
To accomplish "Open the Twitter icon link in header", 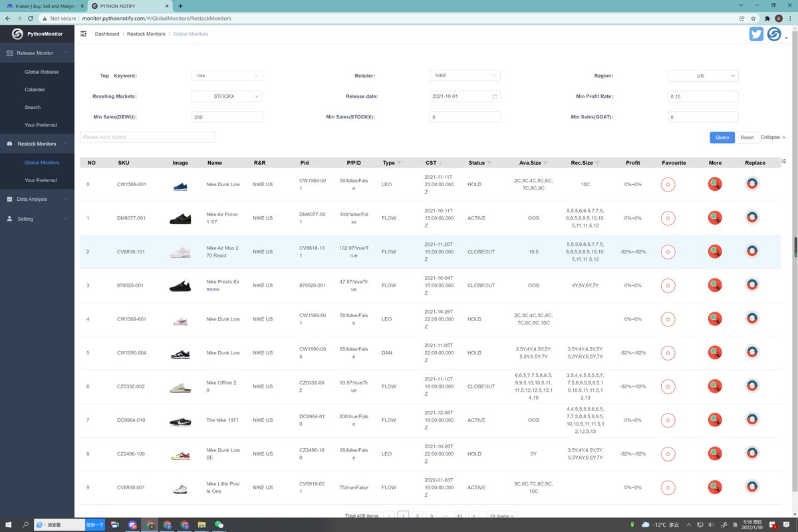I will (756, 34).
